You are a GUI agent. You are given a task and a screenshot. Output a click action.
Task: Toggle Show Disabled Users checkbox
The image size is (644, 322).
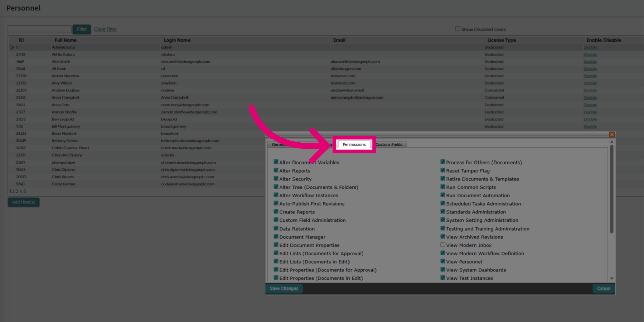tap(458, 29)
